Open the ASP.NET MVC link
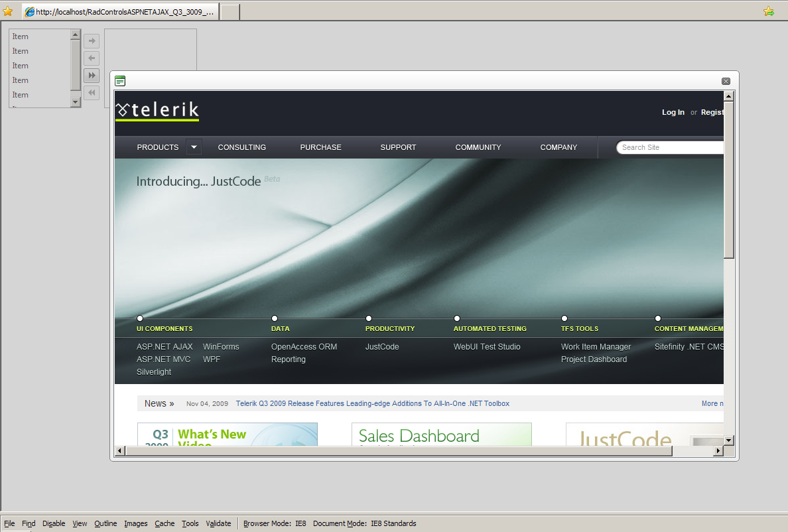This screenshot has height=532, width=788. [163, 359]
